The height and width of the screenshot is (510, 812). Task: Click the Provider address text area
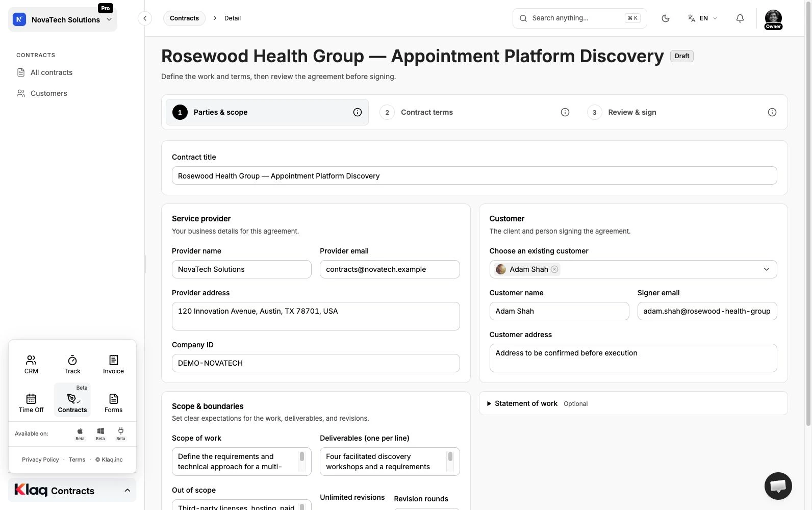[316, 316]
